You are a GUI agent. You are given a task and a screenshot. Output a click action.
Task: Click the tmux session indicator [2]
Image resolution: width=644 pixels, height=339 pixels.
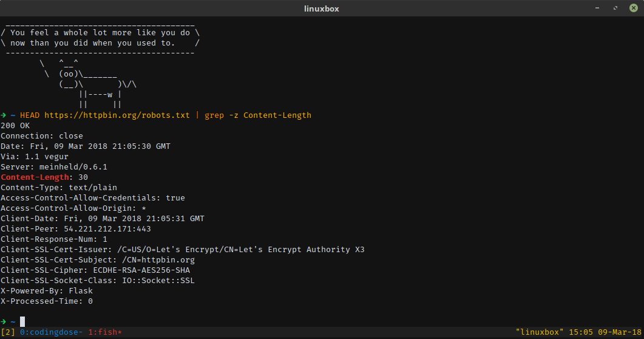click(x=8, y=332)
